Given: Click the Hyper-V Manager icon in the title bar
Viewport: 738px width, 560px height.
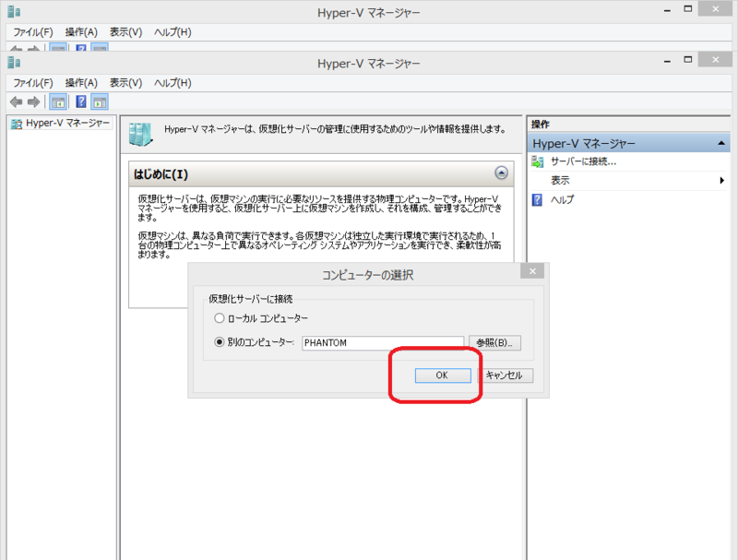Looking at the screenshot, I should pos(12,63).
